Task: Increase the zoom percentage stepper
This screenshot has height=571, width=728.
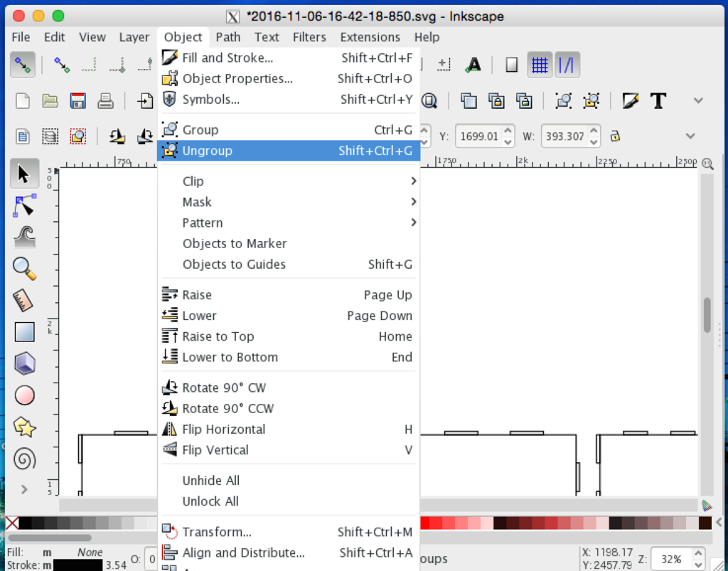Action: (698, 553)
